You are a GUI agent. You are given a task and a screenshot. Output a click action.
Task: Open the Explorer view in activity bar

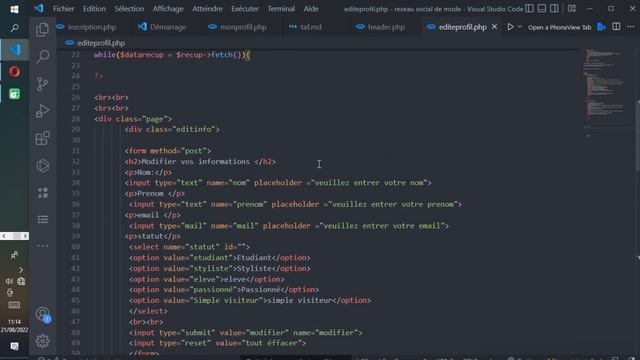pyautogui.click(x=42, y=29)
